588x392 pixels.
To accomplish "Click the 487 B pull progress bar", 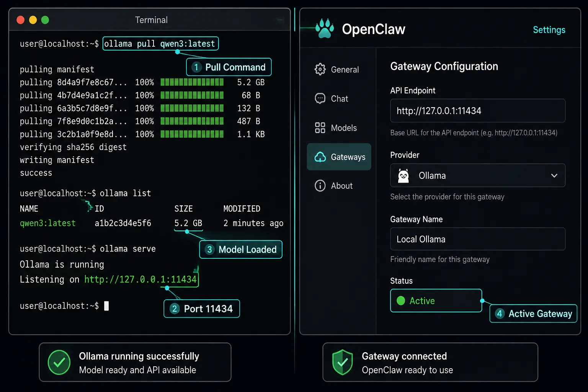I will pyautogui.click(x=192, y=121).
